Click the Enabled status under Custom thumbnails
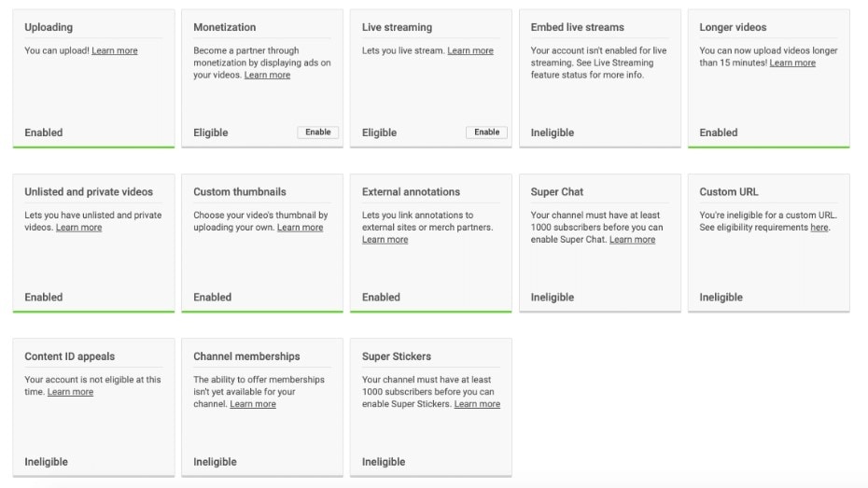Viewport: 868px width, 488px height. click(x=212, y=298)
